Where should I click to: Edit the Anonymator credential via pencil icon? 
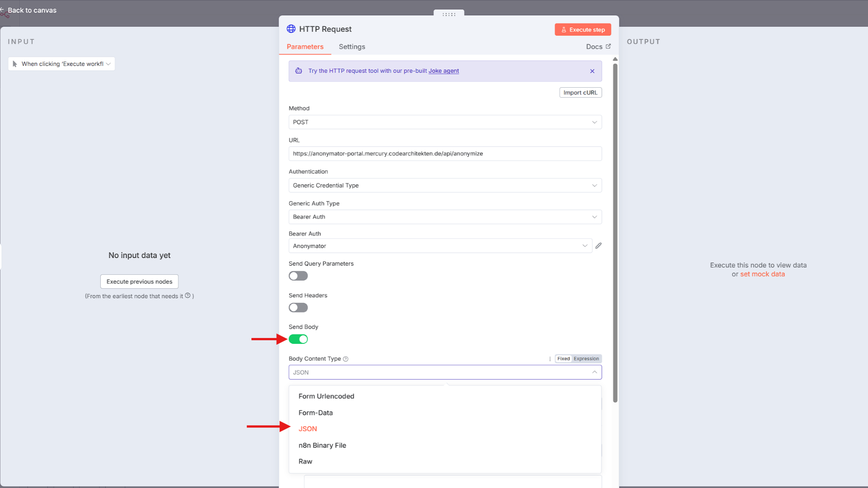[x=599, y=245]
